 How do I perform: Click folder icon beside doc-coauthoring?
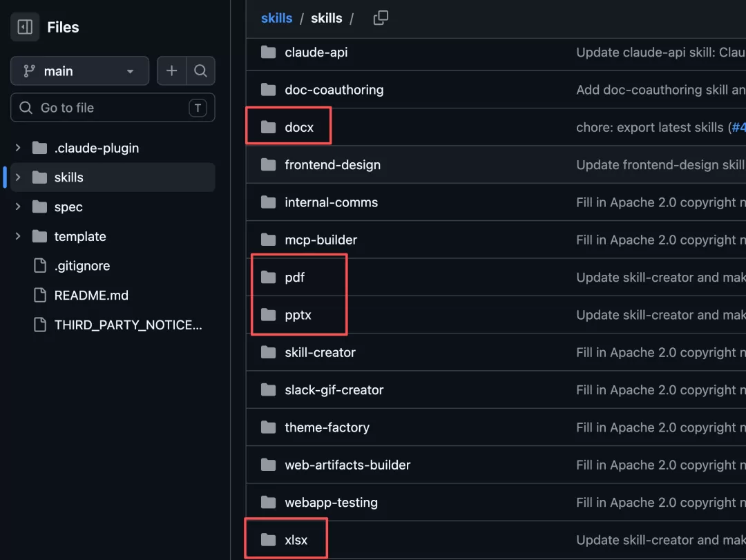coord(268,90)
